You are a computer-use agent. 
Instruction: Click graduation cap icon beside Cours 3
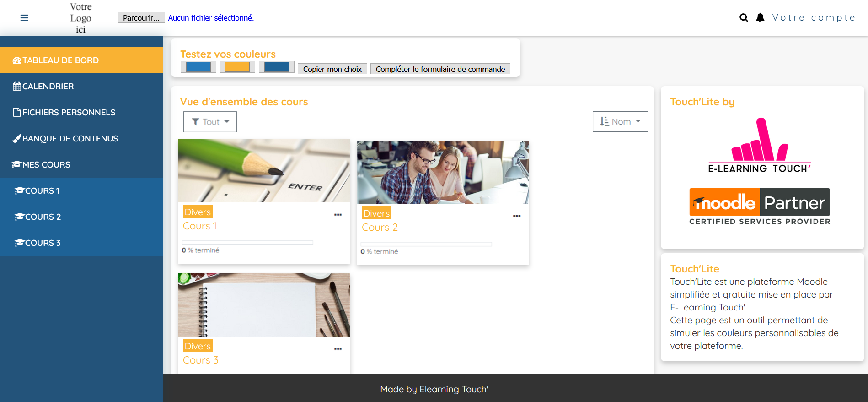[19, 243]
